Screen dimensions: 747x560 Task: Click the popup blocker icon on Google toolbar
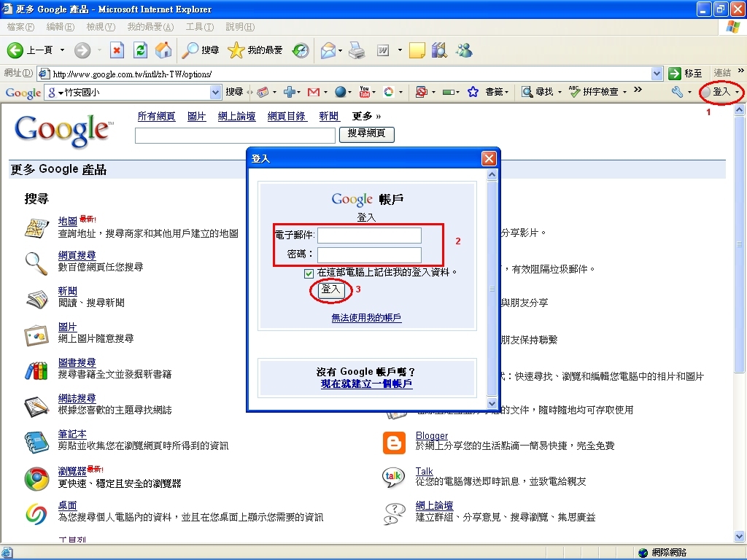[x=421, y=92]
